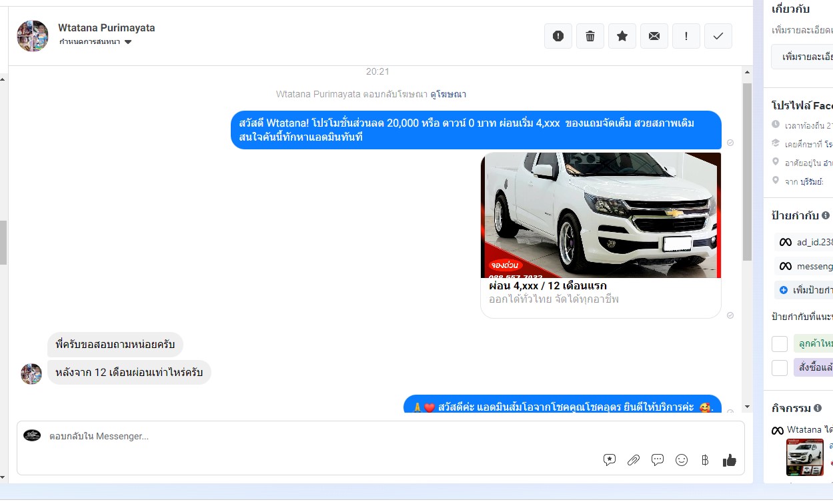Image resolution: width=833 pixels, height=504 pixels.
Task: Click the ป้ายกำกับที่แนะนำ suggested labels heading
Action: pyautogui.click(x=802, y=316)
